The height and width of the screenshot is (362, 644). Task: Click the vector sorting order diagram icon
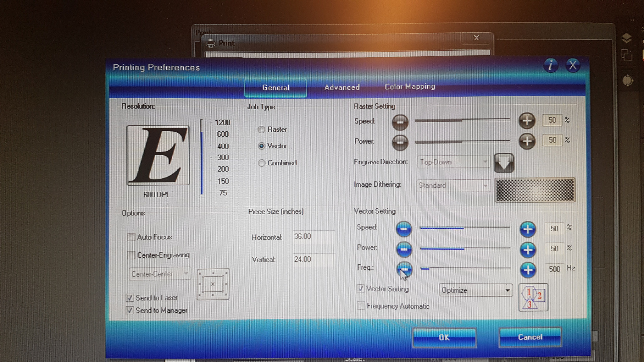point(533,297)
